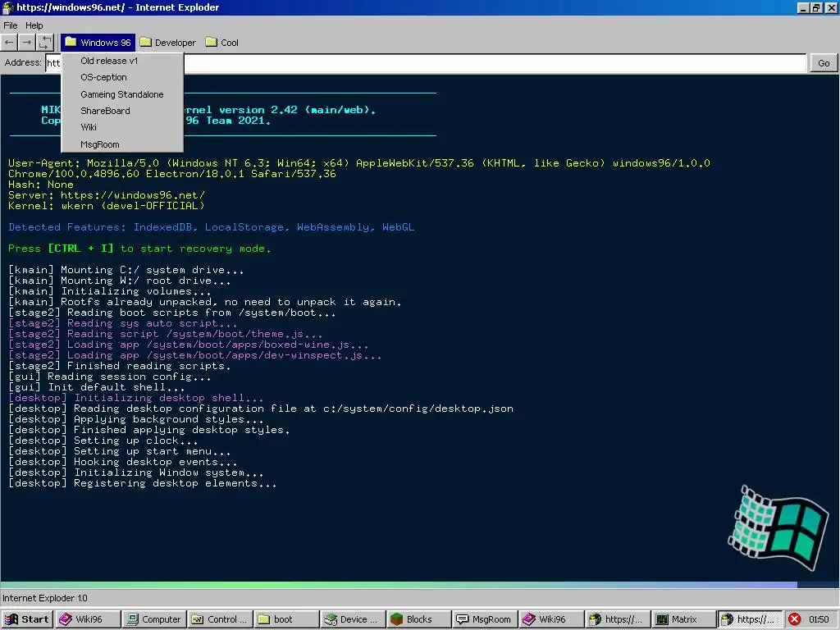Click the 'Detected Features' line

tap(211, 227)
